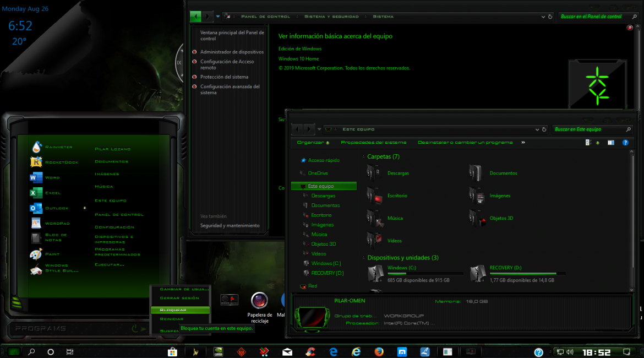The width and height of the screenshot is (644, 358).
Task: Open Bloc de notas
Action: 50,237
